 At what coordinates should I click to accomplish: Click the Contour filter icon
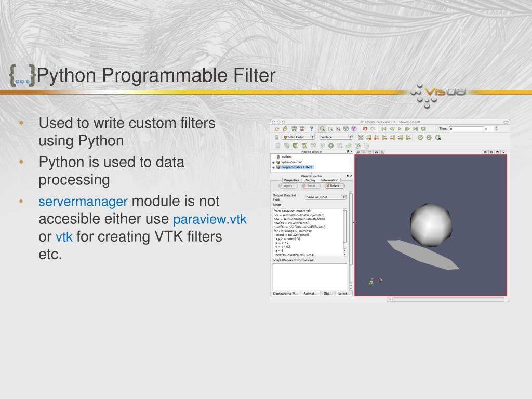click(287, 145)
